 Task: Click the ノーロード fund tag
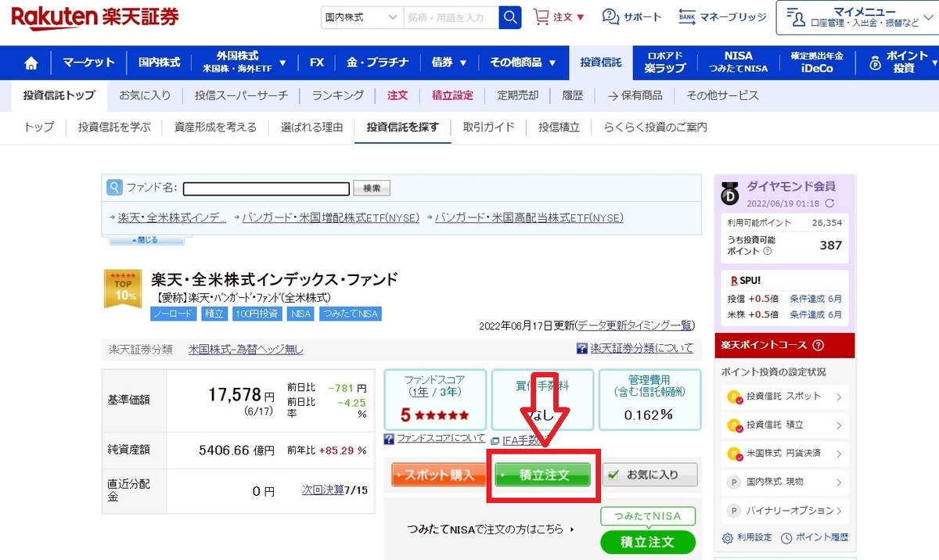(x=173, y=313)
